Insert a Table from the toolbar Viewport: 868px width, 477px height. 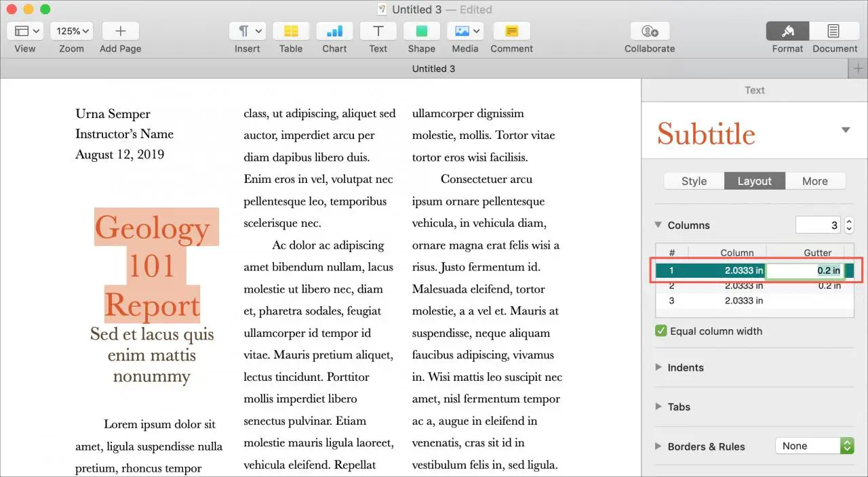point(291,31)
